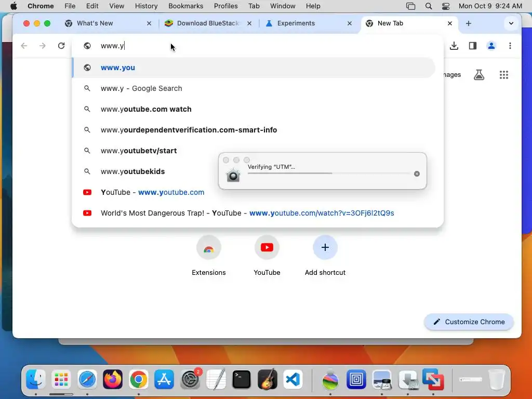
Task: Open the File menu
Action: pyautogui.click(x=70, y=6)
